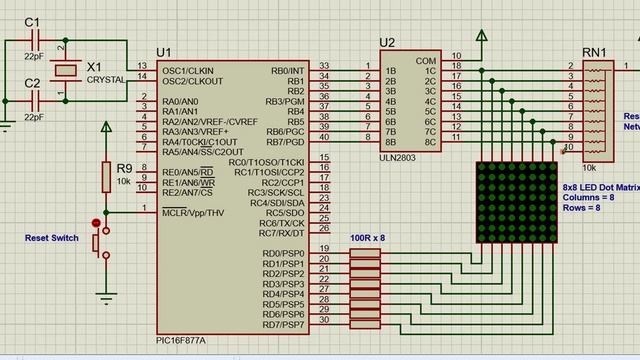This screenshot has height=360, width=640.
Task: Click the 'Rows = 8' label
Action: [581, 208]
